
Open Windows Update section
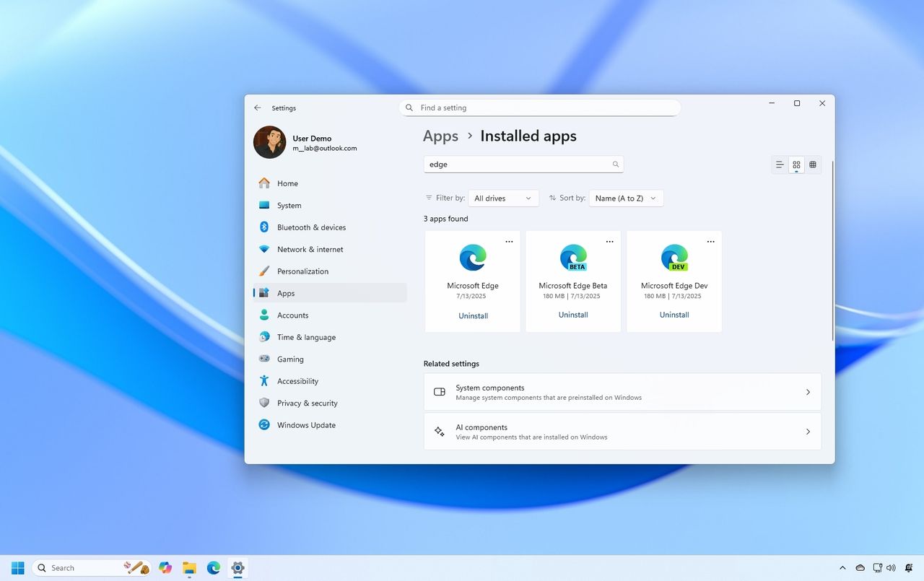pyautogui.click(x=330, y=425)
